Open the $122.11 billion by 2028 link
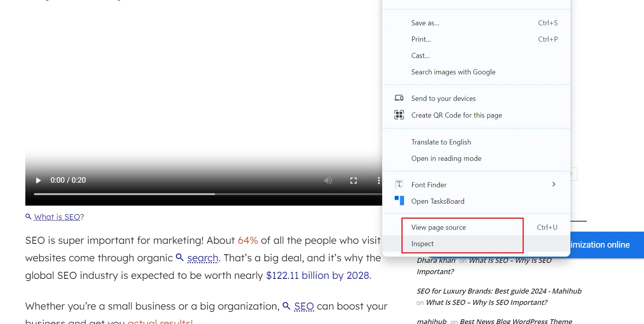This screenshot has height=324, width=644. click(318, 275)
